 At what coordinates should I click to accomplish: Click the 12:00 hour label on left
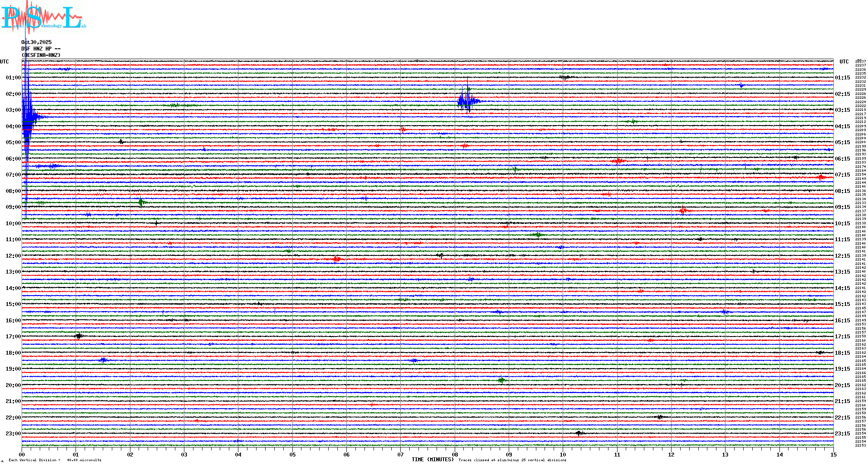pos(13,256)
